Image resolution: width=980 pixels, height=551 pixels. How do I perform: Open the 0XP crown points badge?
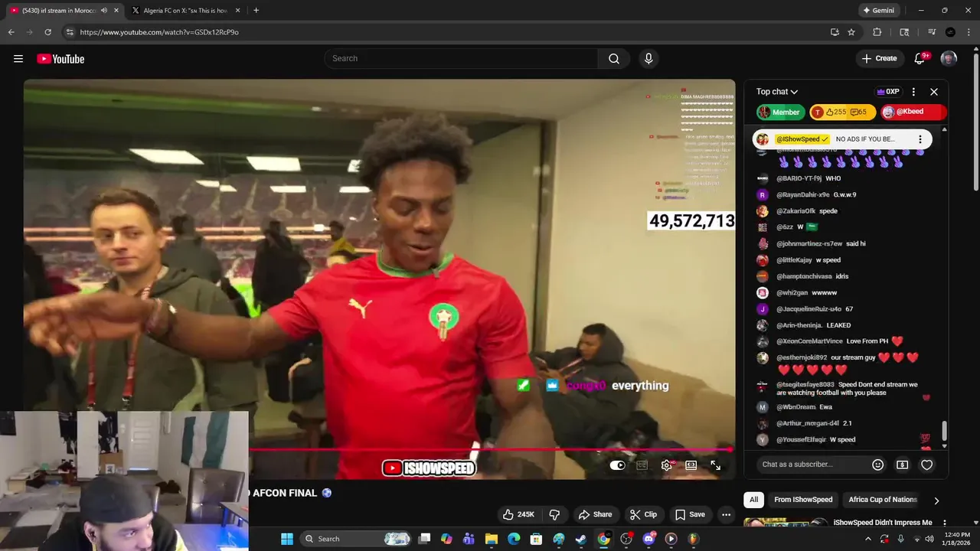pyautogui.click(x=888, y=92)
